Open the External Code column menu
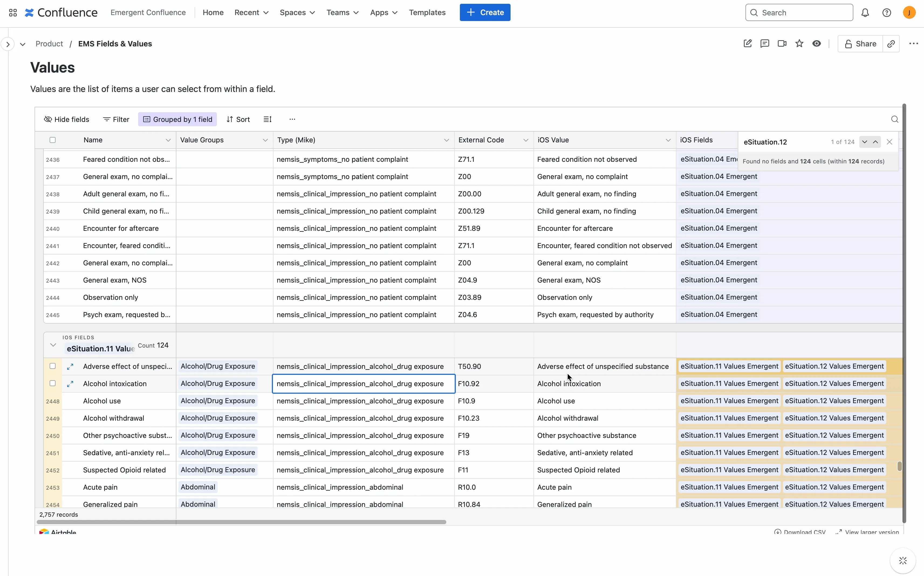924x576 pixels. point(525,140)
